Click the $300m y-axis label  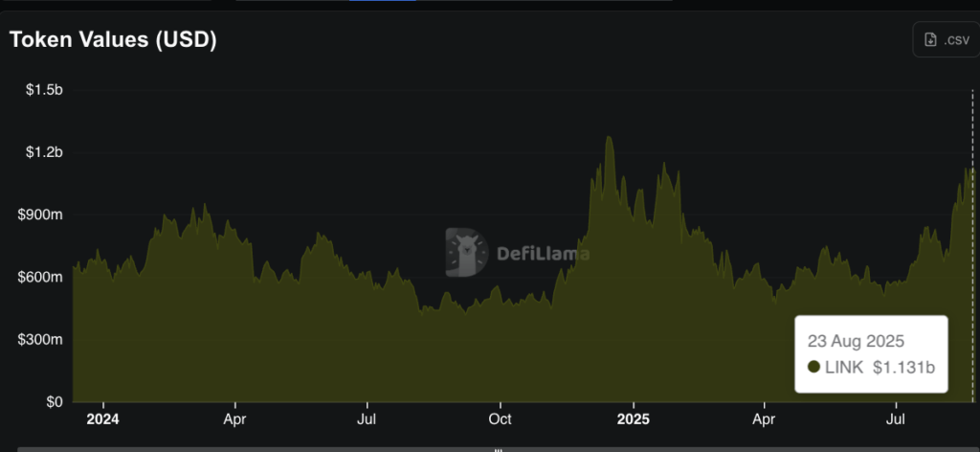[x=42, y=340]
